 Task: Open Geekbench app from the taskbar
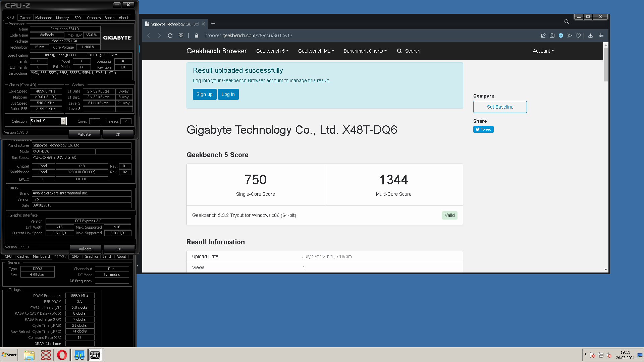click(79, 355)
